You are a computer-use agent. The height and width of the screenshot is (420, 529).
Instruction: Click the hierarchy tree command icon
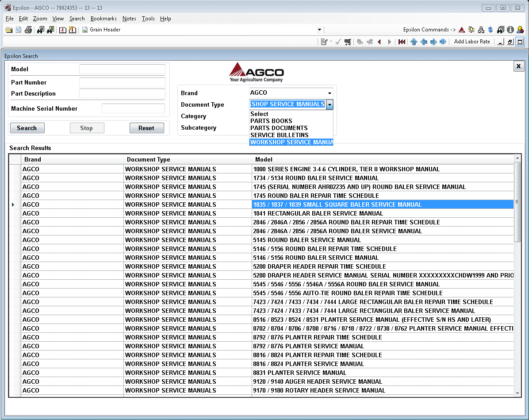click(x=481, y=30)
